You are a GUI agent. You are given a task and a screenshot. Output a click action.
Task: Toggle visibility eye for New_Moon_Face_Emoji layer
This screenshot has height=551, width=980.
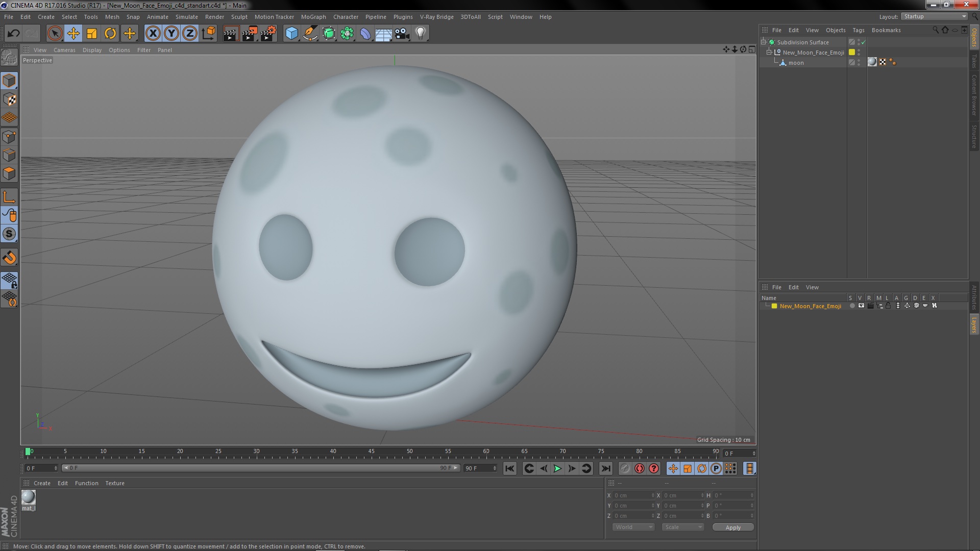click(861, 306)
